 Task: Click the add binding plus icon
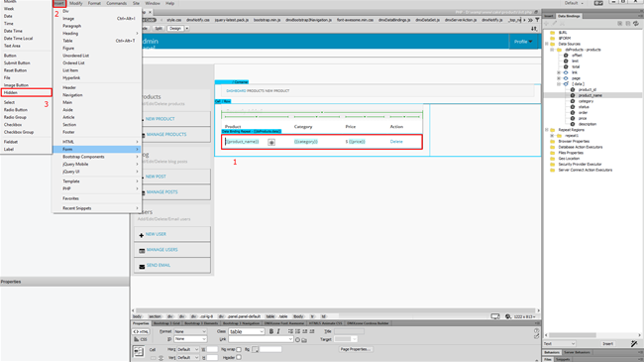547,24
